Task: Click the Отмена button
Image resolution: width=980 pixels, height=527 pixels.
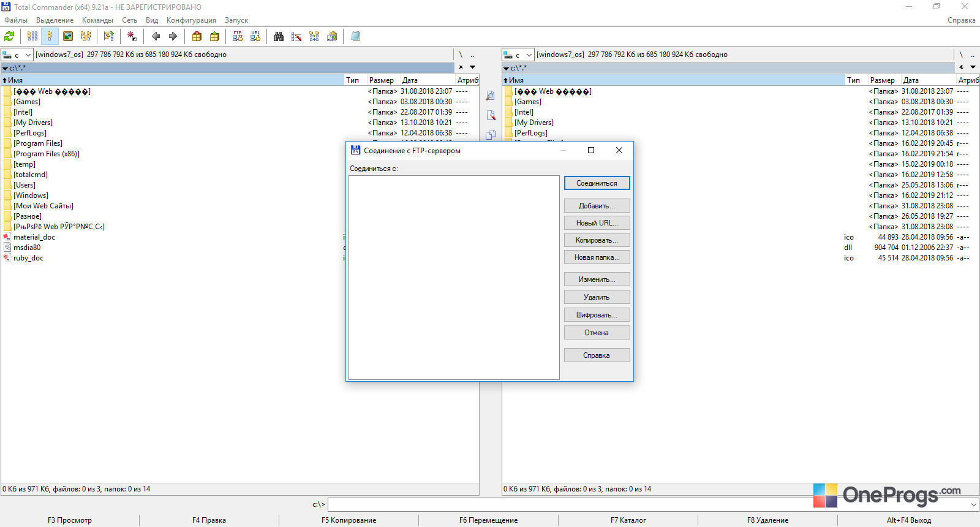Action: (x=597, y=333)
